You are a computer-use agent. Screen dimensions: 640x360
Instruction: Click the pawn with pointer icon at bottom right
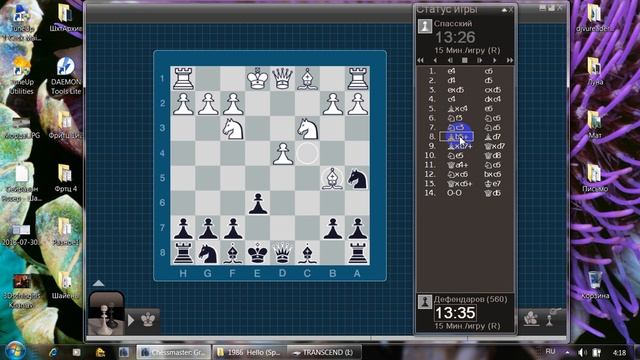[553, 317]
